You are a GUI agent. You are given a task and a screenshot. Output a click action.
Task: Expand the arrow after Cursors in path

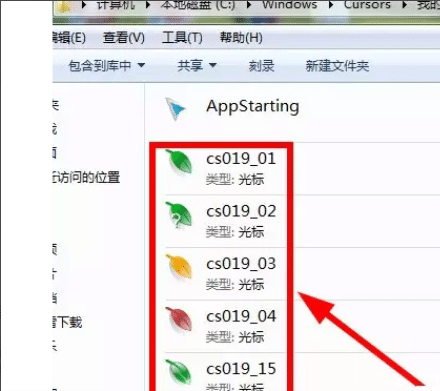[x=404, y=5]
